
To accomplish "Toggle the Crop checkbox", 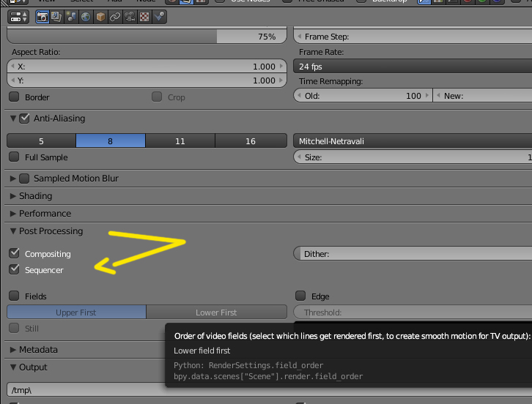I will pyautogui.click(x=157, y=97).
